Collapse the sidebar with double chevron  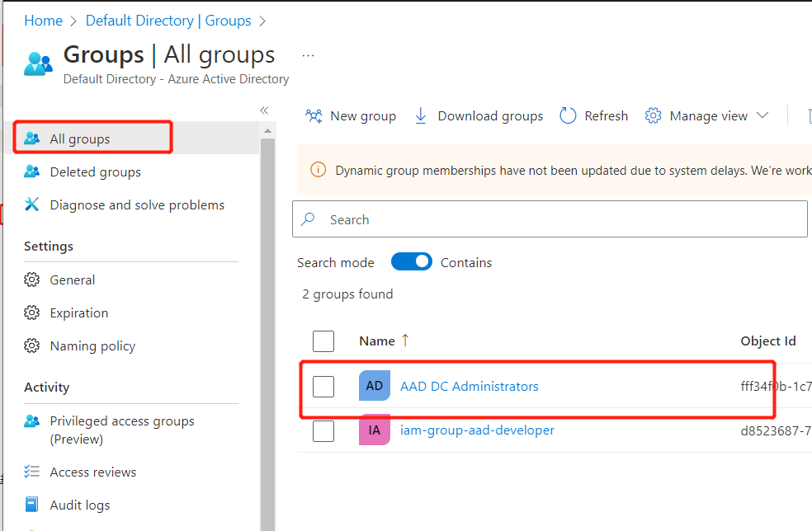[x=264, y=110]
